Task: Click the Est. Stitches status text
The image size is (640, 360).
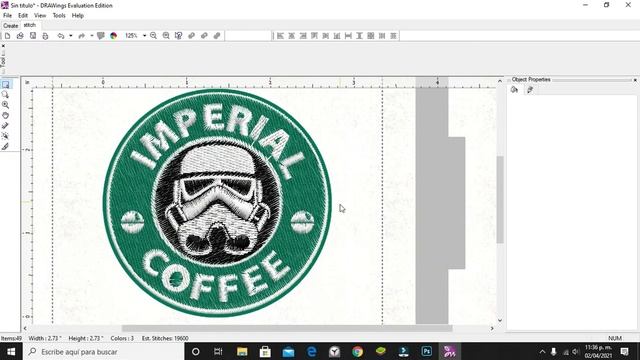Action: 165,338
